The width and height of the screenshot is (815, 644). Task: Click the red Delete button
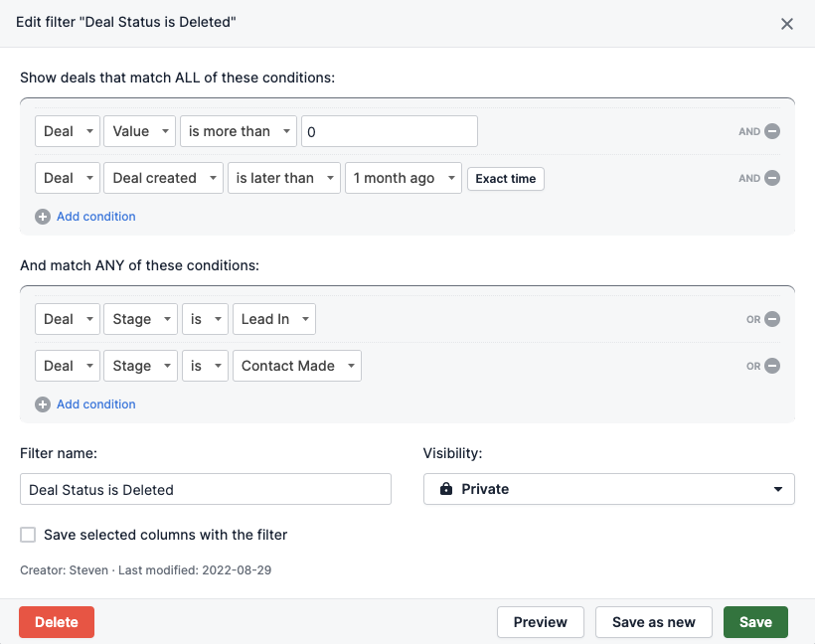(57, 622)
